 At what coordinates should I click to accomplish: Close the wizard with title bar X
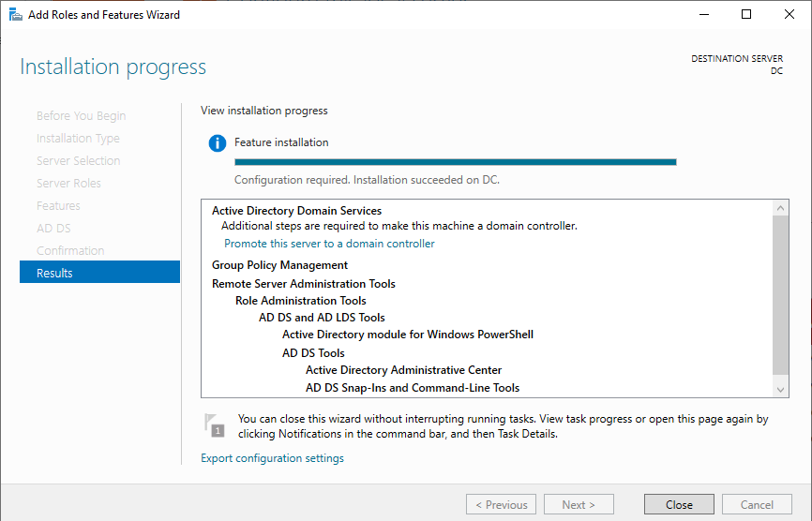[789, 14]
